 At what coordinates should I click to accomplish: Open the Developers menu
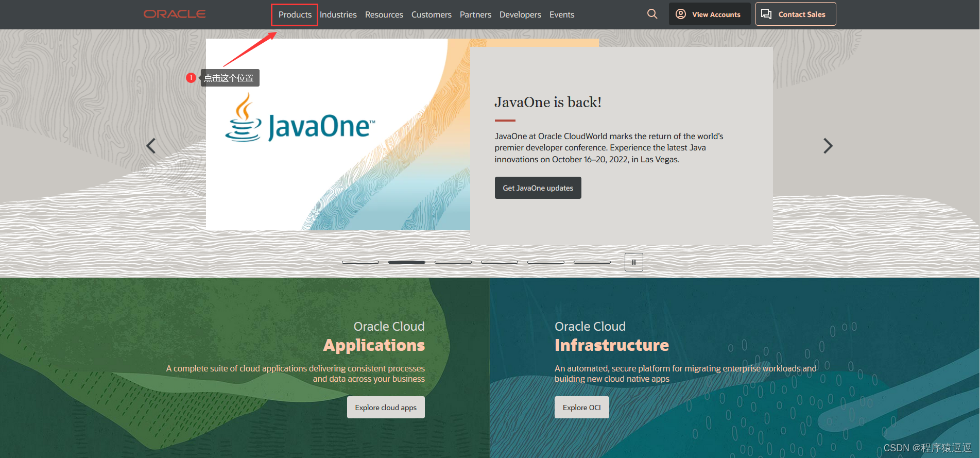tap(520, 14)
